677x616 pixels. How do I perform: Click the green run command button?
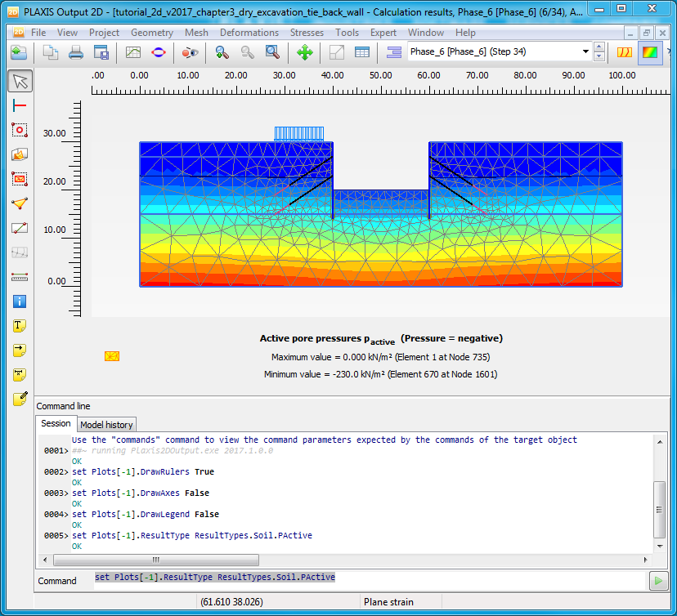point(657,581)
